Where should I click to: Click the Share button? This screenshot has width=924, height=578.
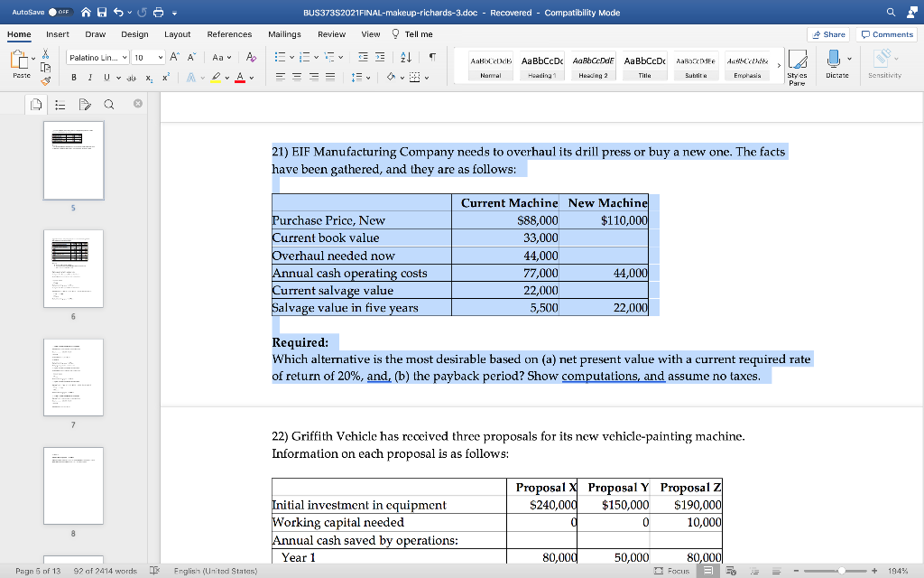click(x=827, y=33)
